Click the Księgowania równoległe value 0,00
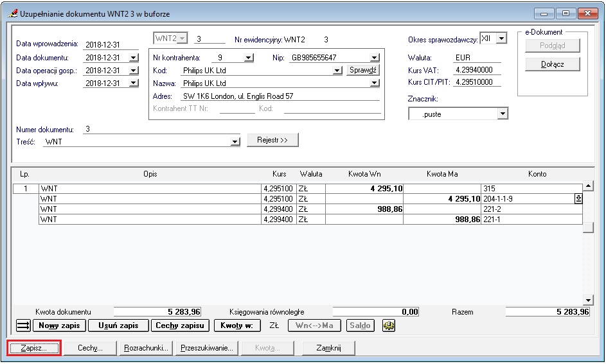 (x=376, y=311)
